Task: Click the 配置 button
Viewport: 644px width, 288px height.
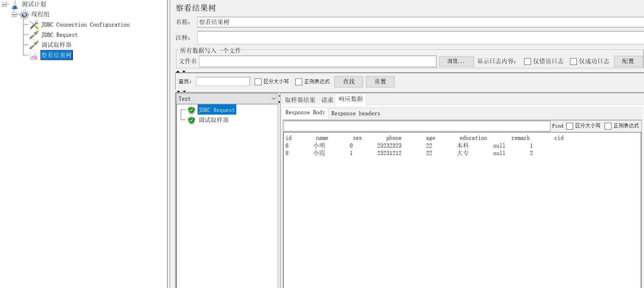Action: 628,61
